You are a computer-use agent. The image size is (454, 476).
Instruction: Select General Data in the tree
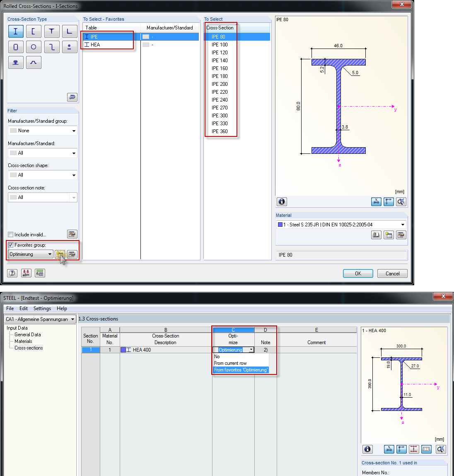pyautogui.click(x=28, y=335)
